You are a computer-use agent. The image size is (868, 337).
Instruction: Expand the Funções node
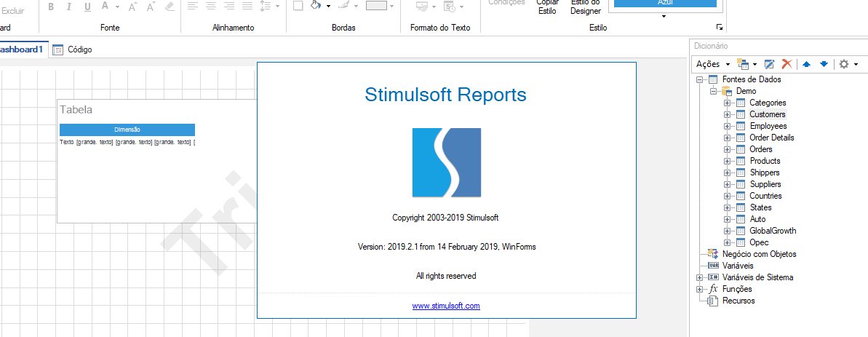[x=700, y=290]
